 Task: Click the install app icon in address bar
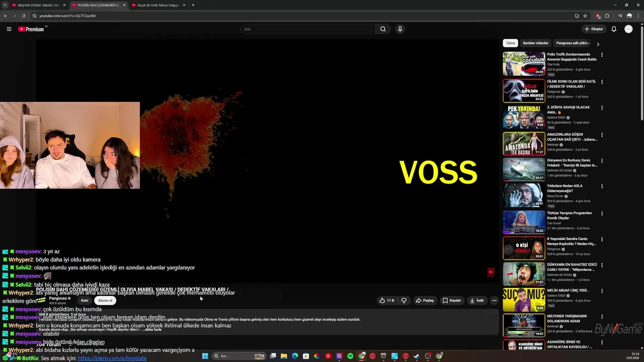pos(577,16)
